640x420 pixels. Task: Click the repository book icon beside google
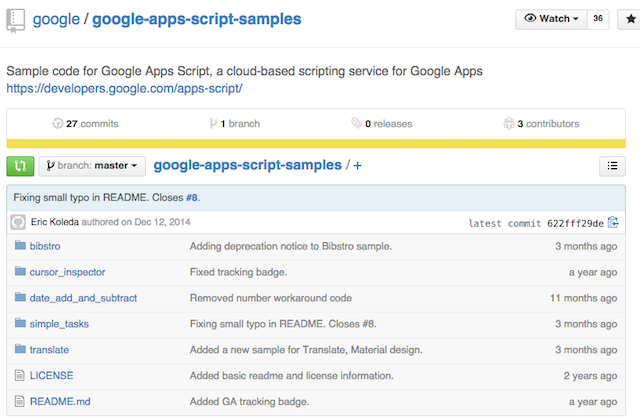click(16, 20)
